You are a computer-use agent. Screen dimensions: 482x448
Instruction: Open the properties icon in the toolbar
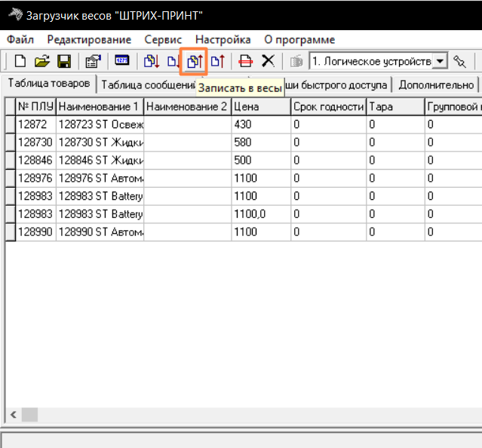94,61
